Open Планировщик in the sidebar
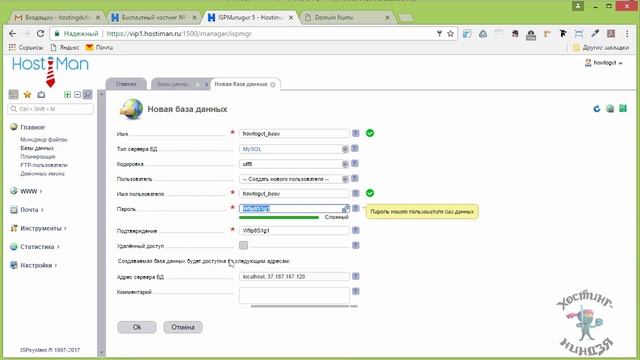This screenshot has height=360, width=640. 38,157
